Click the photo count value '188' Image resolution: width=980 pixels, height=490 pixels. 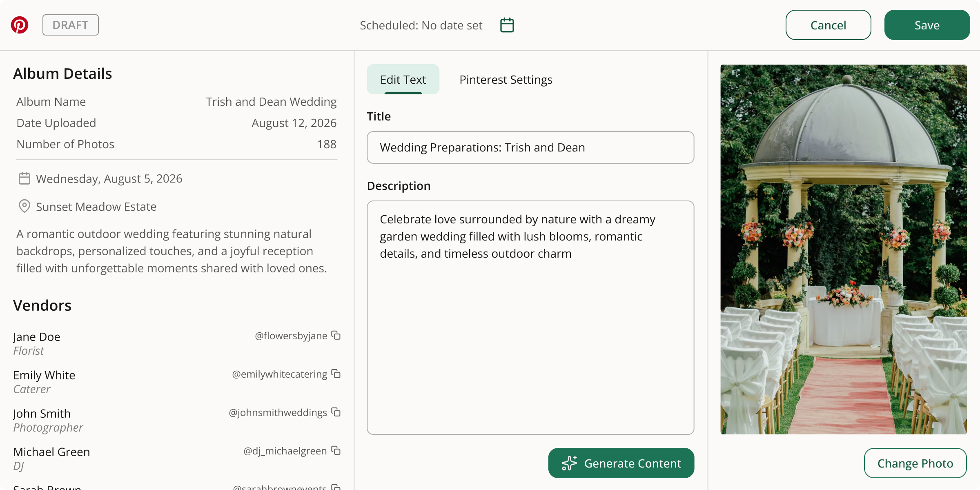[x=327, y=144]
